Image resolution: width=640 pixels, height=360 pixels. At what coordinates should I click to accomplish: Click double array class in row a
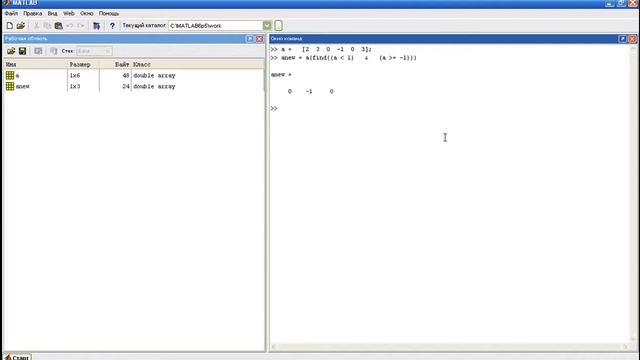coord(154,76)
